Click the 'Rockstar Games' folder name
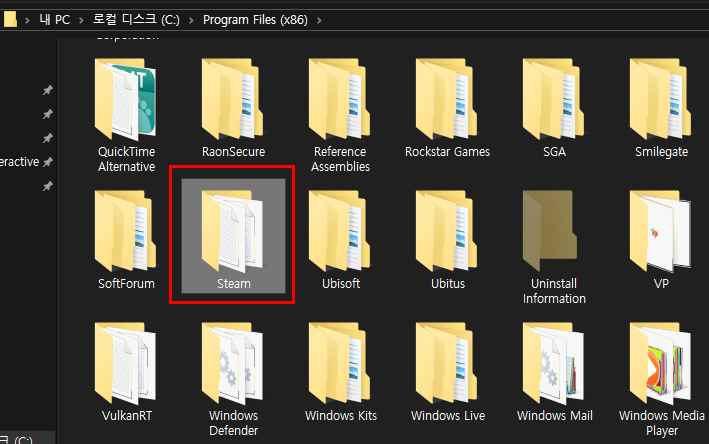709x444 pixels. pos(447,151)
